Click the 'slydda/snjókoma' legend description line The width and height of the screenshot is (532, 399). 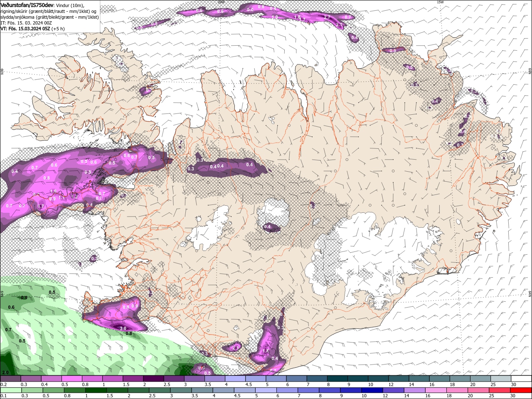49,17
